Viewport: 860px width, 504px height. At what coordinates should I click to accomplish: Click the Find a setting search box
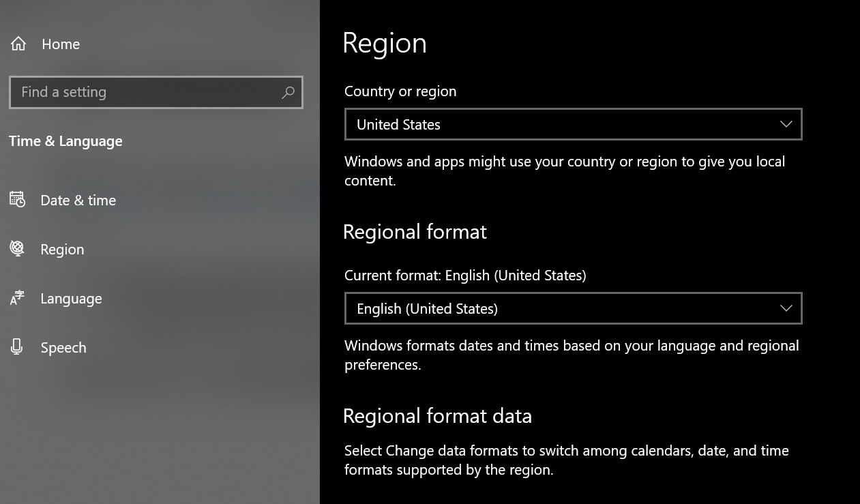(x=156, y=92)
